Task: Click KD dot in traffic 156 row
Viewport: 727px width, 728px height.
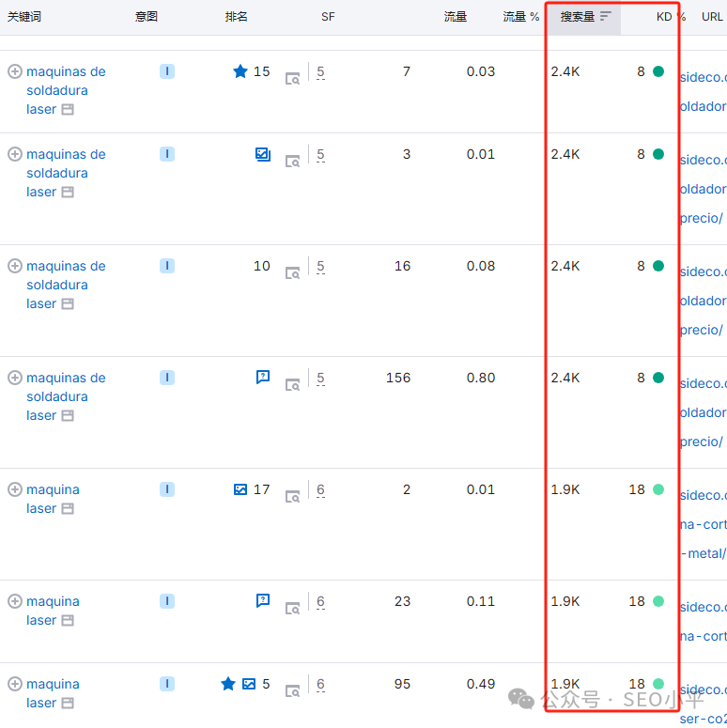Action: [x=658, y=378]
